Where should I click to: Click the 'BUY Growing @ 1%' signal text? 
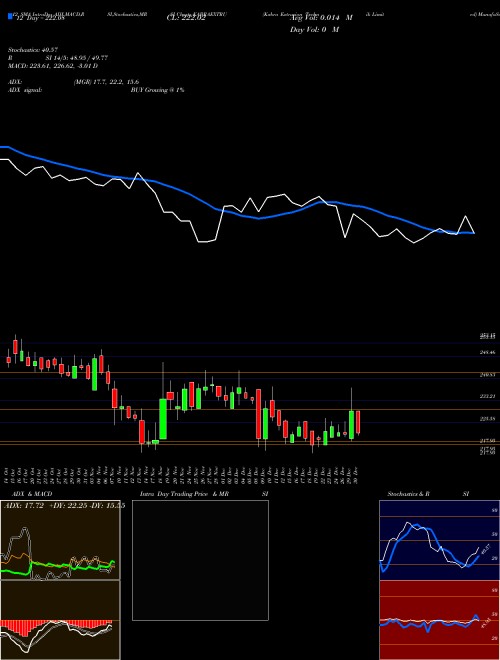tap(157, 90)
